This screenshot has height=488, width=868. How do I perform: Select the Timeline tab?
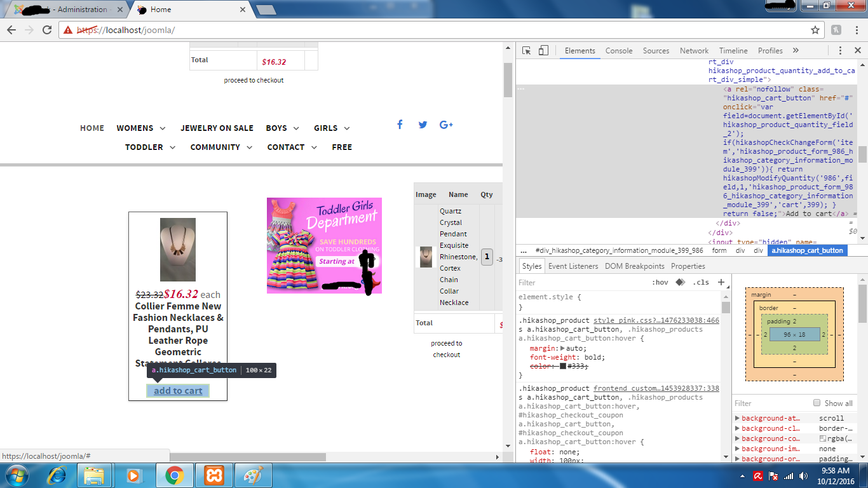click(x=733, y=51)
